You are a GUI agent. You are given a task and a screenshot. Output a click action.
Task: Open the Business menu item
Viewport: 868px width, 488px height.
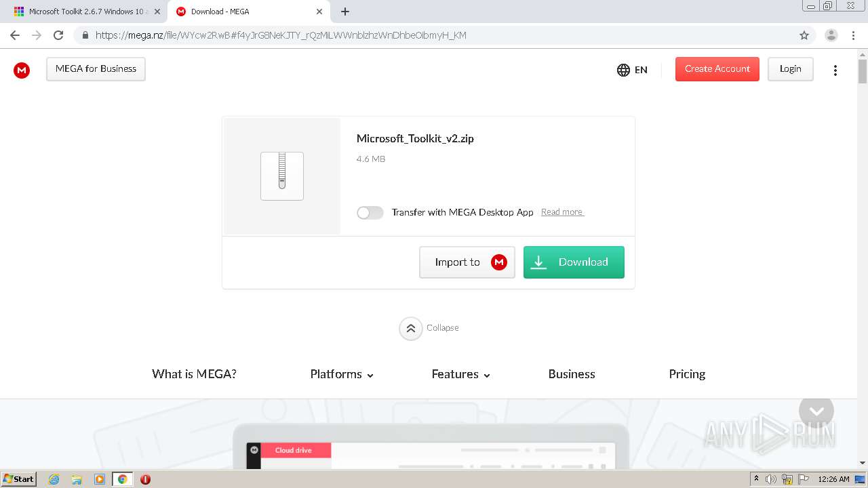(572, 374)
